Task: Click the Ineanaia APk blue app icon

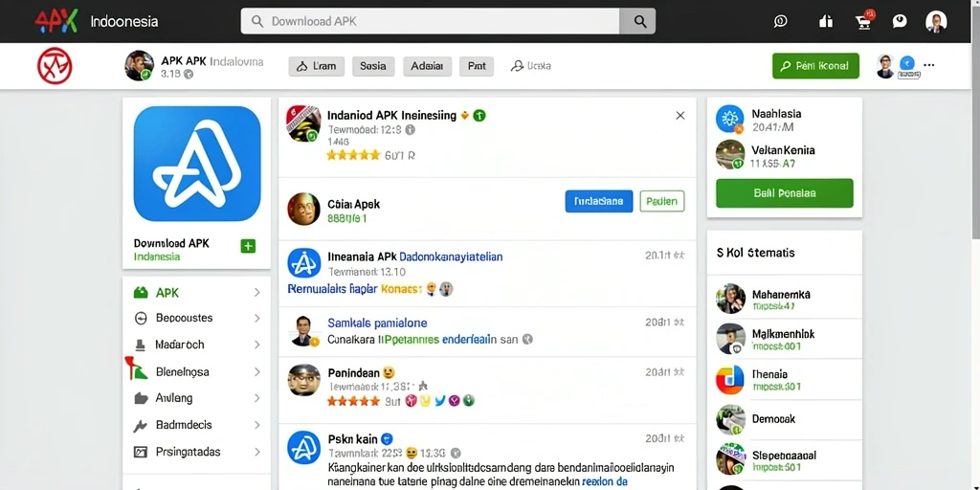Action: (303, 263)
